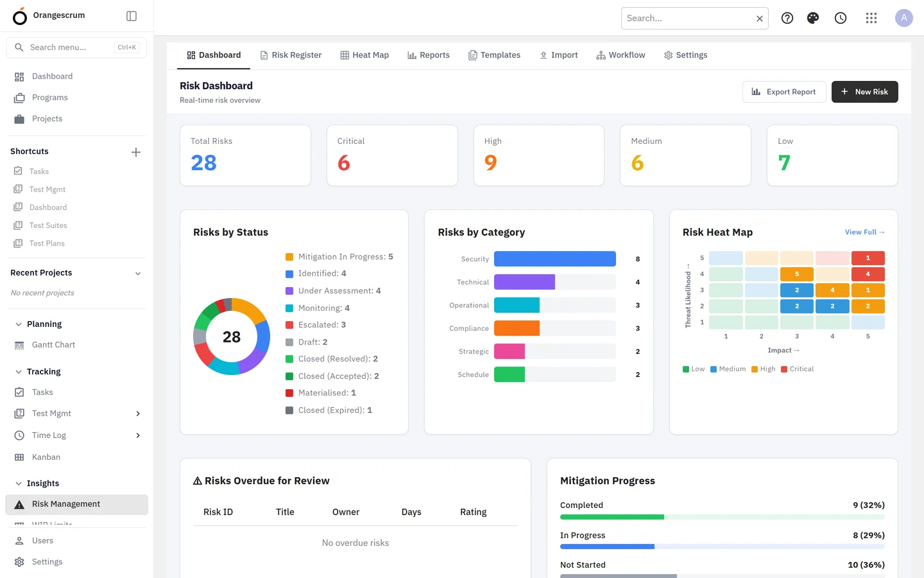Collapse the sidebar panel toggle icon
The height and width of the screenshot is (578, 924).
(x=132, y=16)
